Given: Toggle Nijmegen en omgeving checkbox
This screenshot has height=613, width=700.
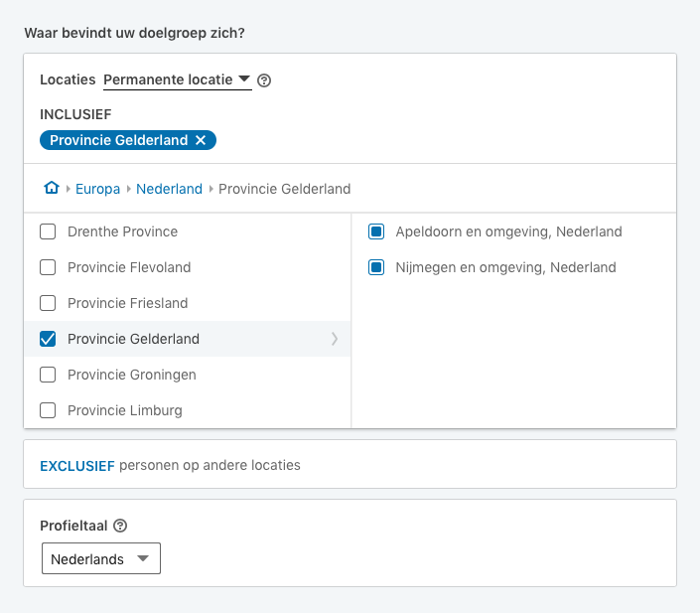Looking at the screenshot, I should [x=376, y=267].
